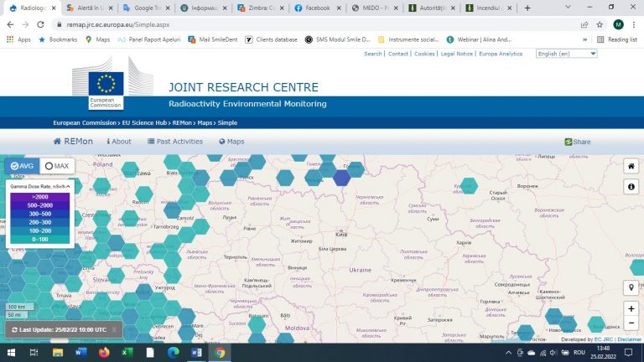
Task: Show hidden system tray icons
Action: [508, 353]
